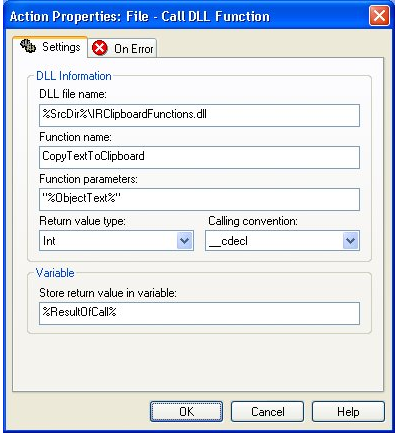Viewport: 398px width, 434px height.
Task: Edit the Function parameters field
Action: [x=199, y=199]
